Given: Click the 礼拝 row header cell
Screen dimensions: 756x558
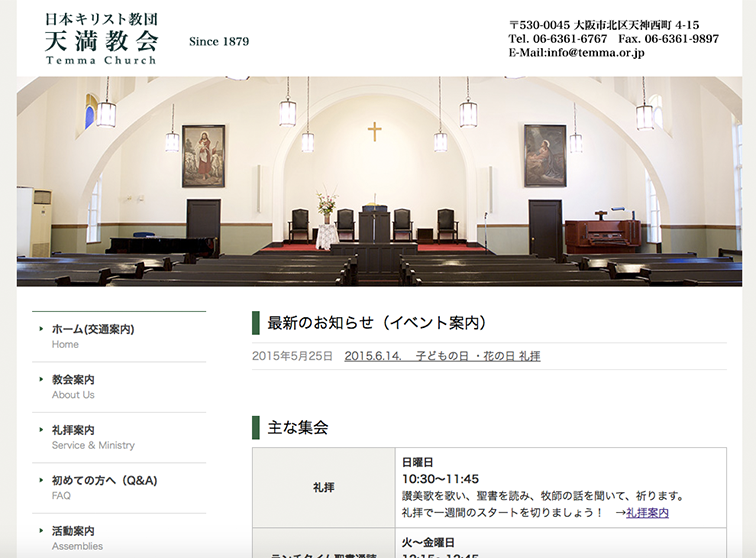Looking at the screenshot, I should point(324,488).
